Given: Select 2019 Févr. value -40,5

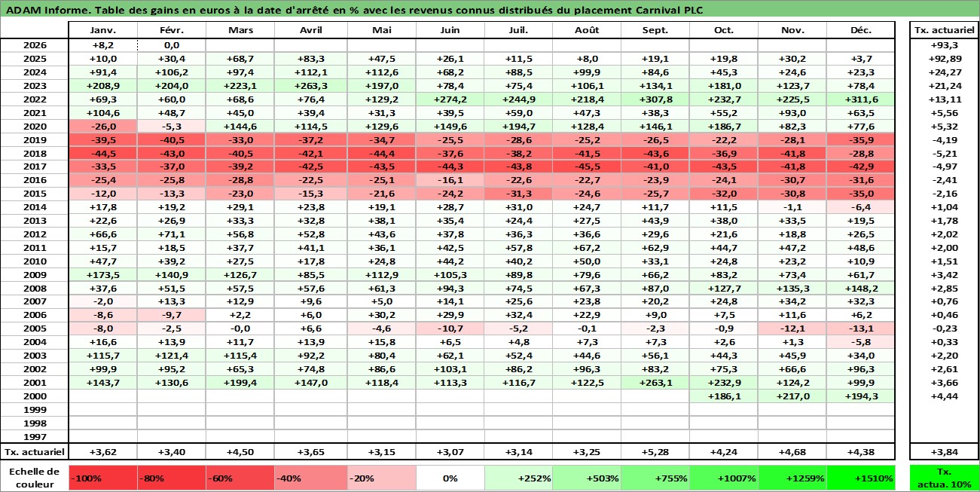Looking at the screenshot, I should click(x=172, y=139).
